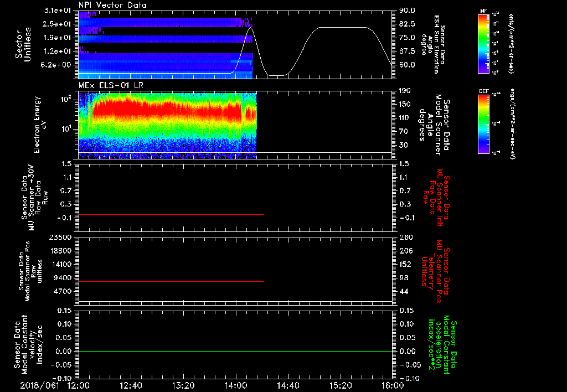Click the 16:00 time axis label
567x392 pixels.
coord(393,385)
